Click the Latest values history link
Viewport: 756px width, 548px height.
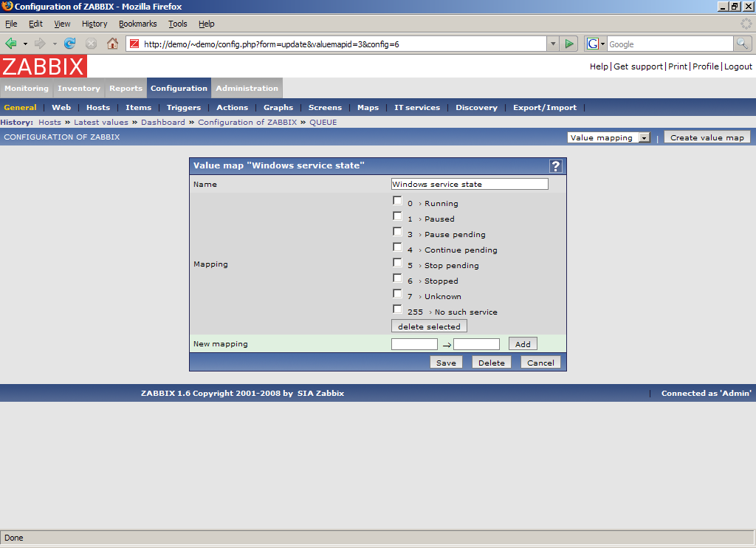pyautogui.click(x=100, y=123)
